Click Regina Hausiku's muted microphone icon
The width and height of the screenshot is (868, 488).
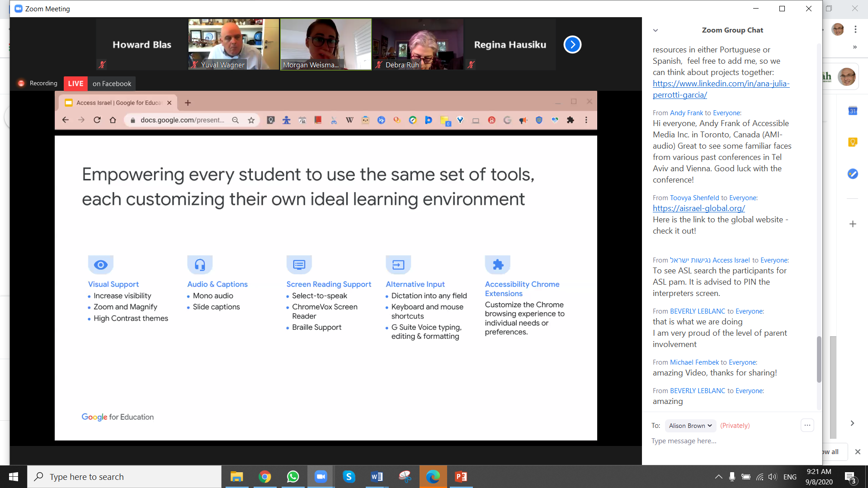point(471,65)
